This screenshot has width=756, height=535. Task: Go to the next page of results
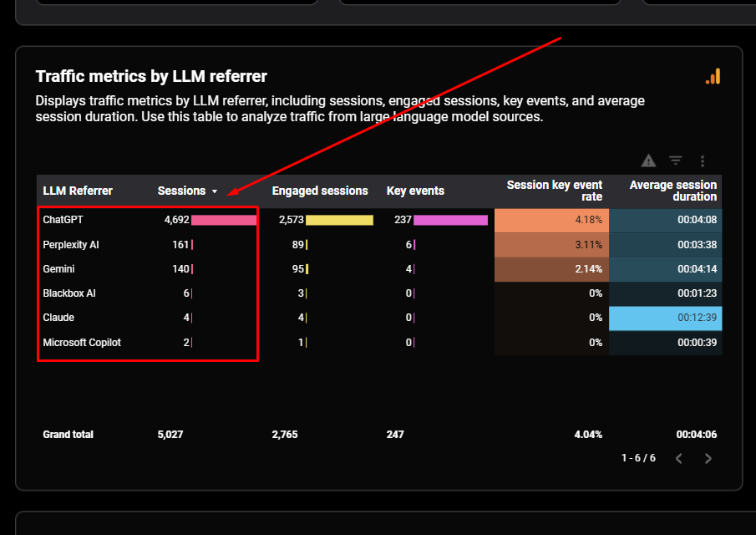coord(708,458)
